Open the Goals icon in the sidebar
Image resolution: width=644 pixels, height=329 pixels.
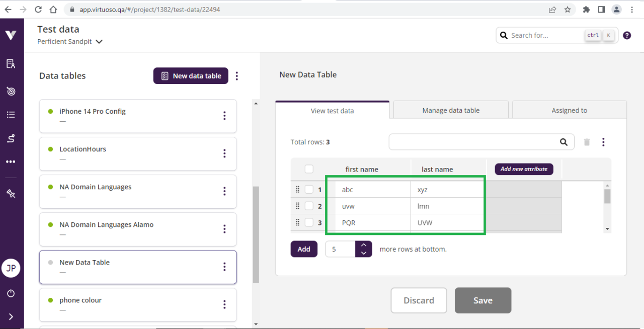click(11, 91)
